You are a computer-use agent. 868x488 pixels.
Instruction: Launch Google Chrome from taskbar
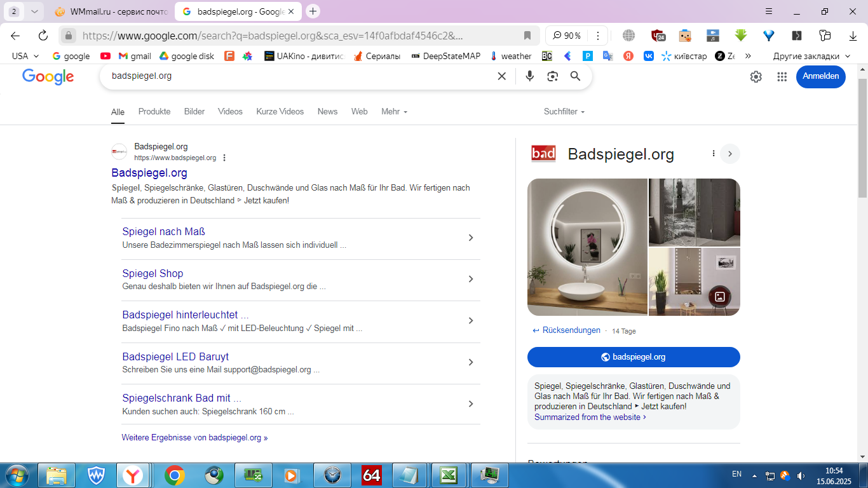[x=175, y=475]
